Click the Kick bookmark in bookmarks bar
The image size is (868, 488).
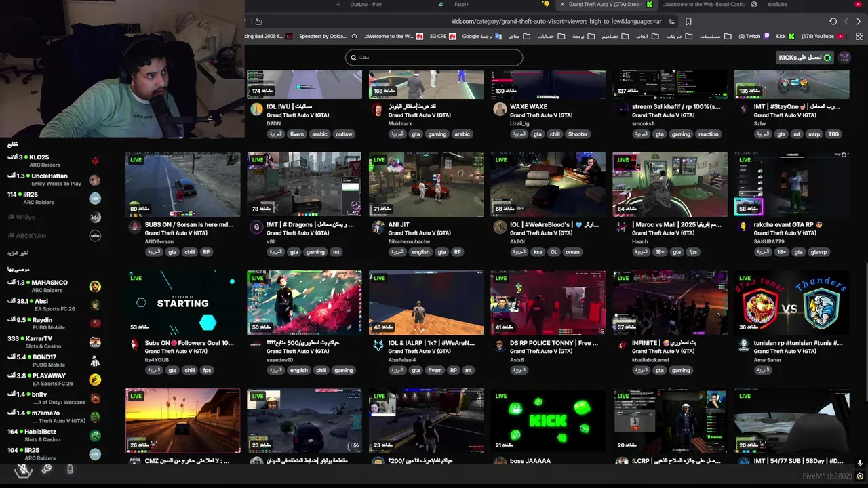(785, 36)
